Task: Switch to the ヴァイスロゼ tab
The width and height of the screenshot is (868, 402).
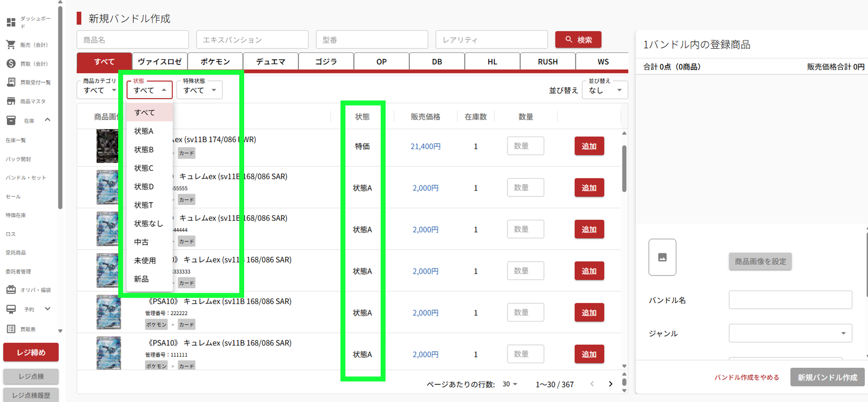Action: point(160,62)
